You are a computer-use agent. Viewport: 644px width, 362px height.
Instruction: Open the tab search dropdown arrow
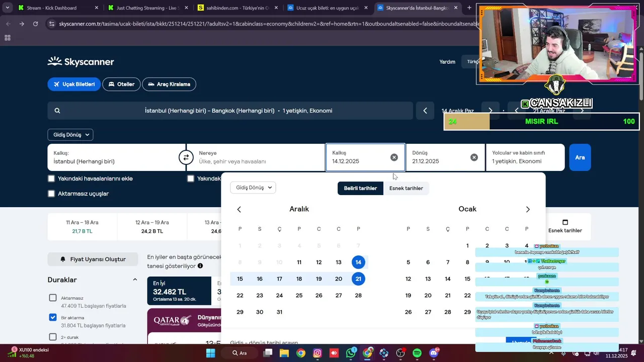point(7,8)
